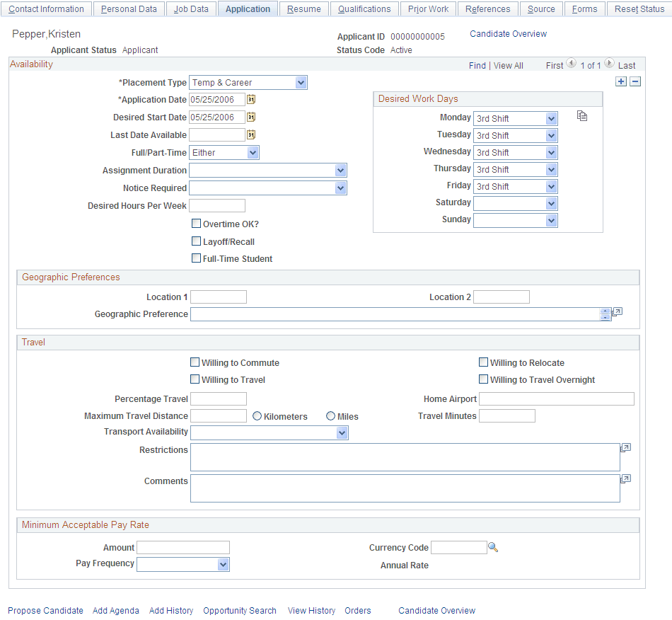Expand the Restrictions field with zoom icon

coord(625,447)
